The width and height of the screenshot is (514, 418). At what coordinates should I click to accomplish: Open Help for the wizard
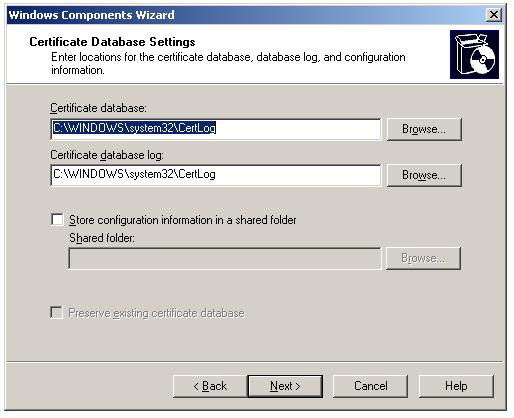tap(456, 386)
